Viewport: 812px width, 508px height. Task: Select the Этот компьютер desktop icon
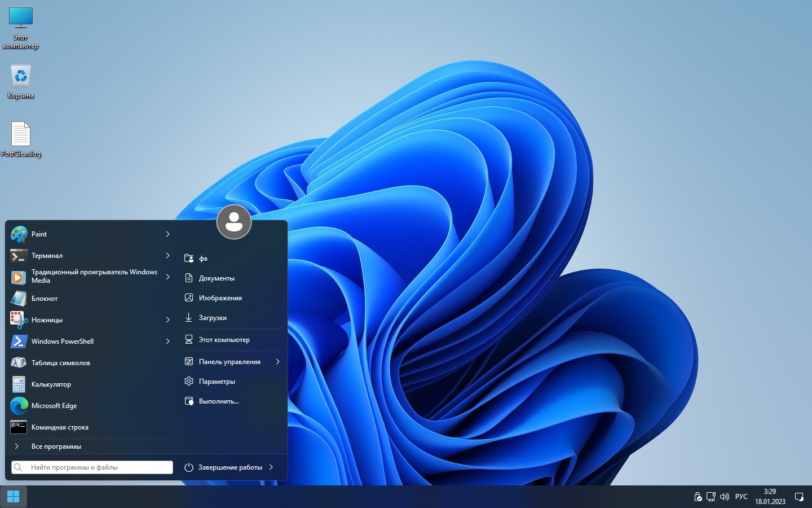point(21,28)
